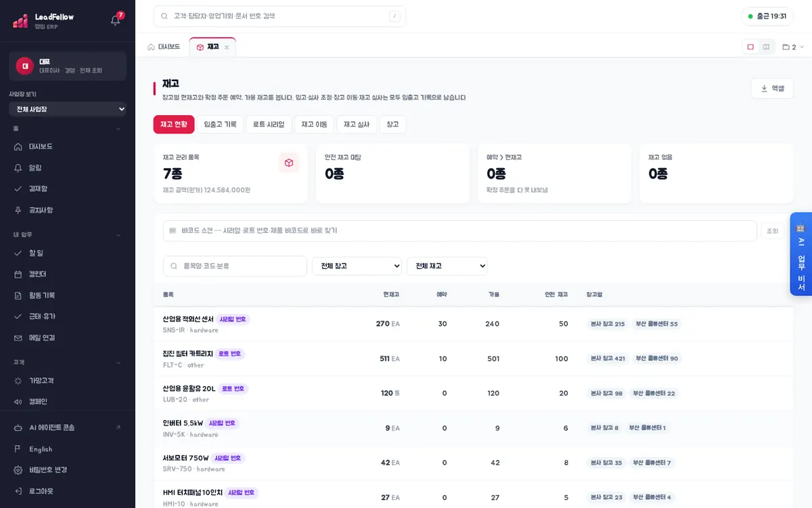
Task: Click the box icon on 재고 tab
Action: (200, 47)
